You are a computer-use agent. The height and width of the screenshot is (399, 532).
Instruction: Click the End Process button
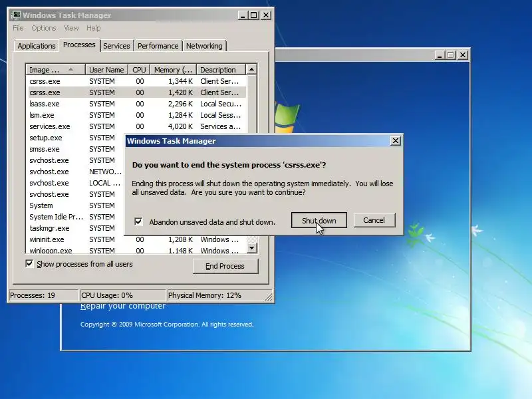(x=225, y=266)
